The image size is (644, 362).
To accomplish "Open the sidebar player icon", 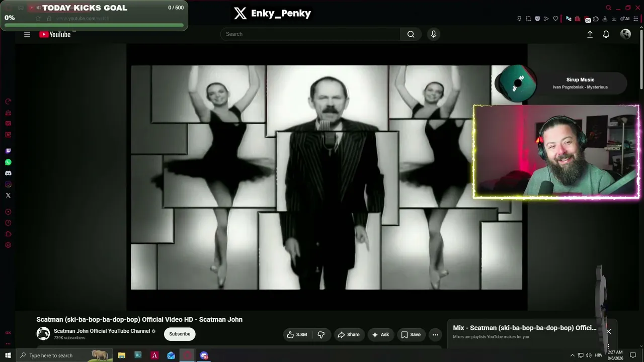I will tap(8, 212).
